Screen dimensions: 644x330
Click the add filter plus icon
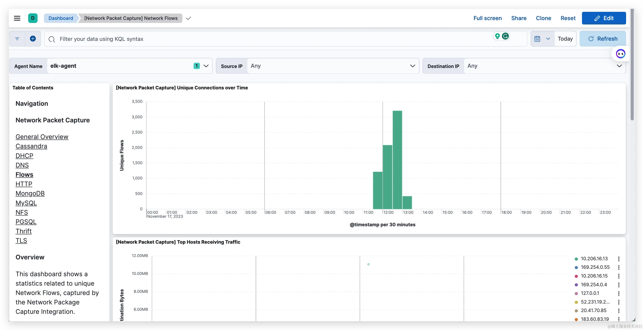point(33,38)
